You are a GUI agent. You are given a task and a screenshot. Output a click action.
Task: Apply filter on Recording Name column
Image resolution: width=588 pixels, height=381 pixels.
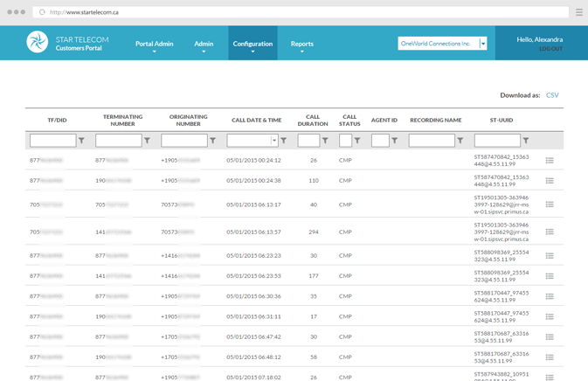click(460, 141)
